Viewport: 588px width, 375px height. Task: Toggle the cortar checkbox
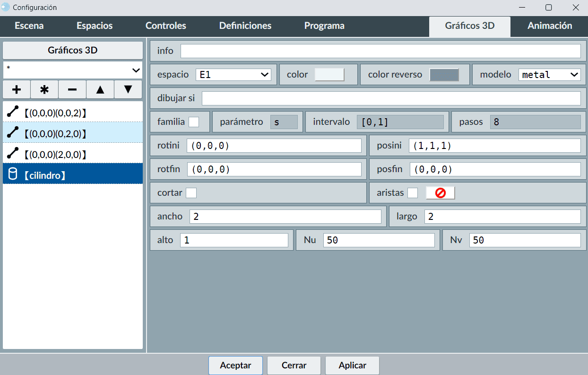(191, 193)
